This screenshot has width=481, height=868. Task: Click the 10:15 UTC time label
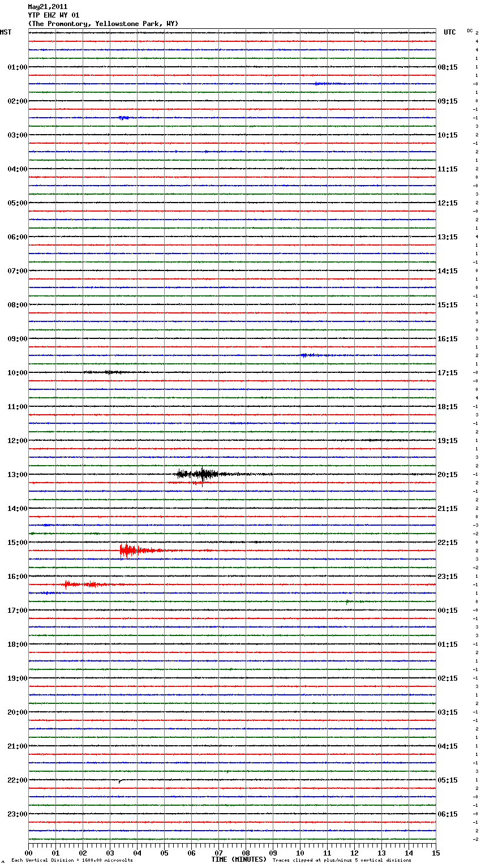click(448, 135)
